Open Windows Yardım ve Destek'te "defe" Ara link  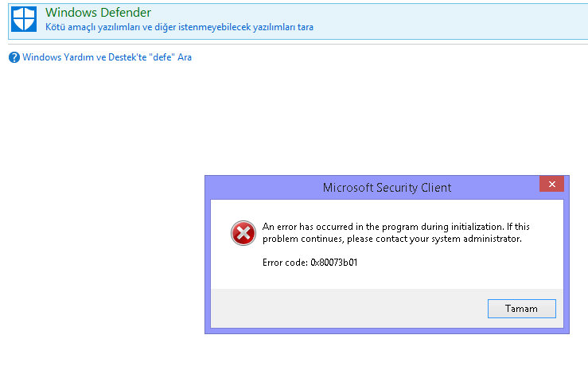(107, 57)
